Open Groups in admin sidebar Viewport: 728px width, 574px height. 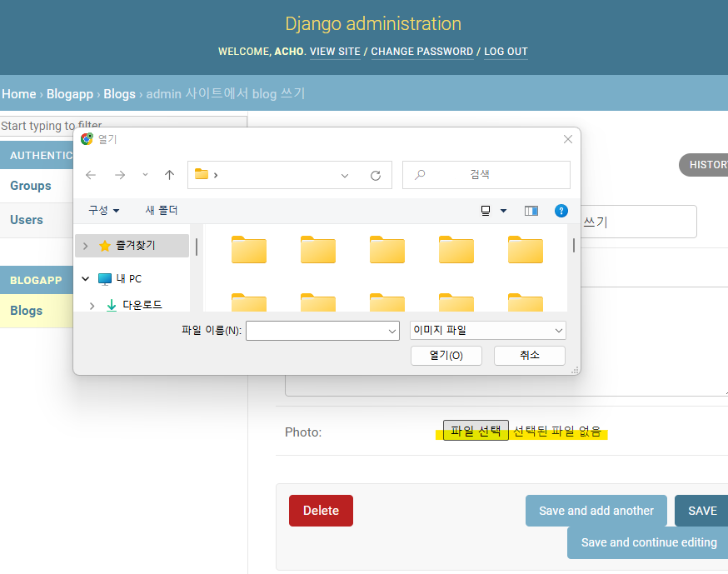(31, 185)
